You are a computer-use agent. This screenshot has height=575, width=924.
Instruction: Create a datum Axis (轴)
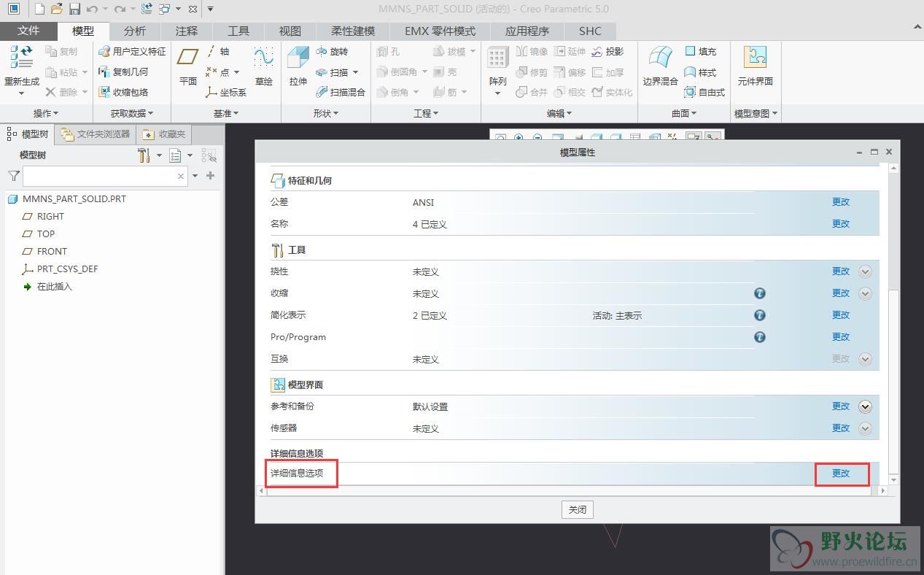tap(217, 52)
